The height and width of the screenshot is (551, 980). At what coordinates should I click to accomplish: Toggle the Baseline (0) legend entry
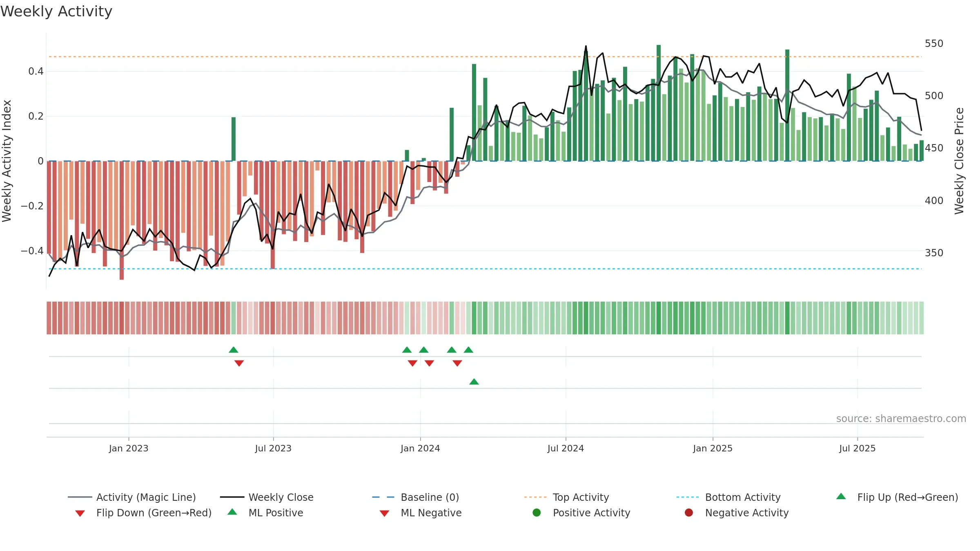pos(416,497)
